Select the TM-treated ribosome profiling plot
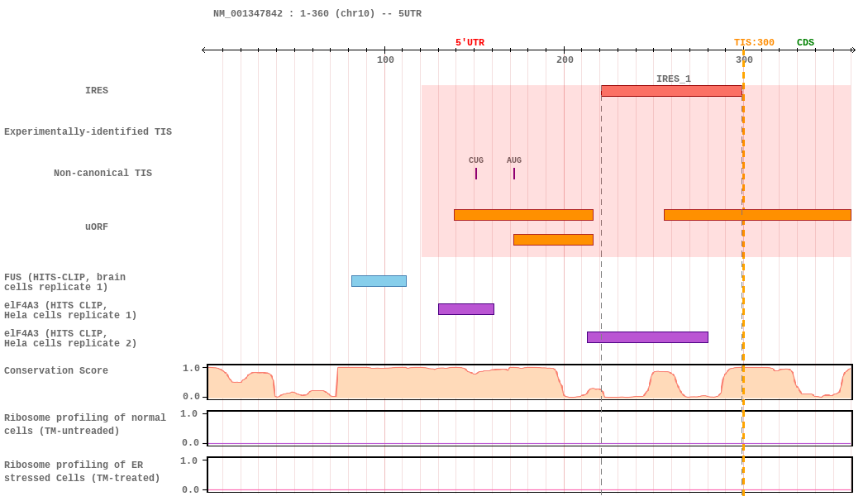Image resolution: width=868 pixels, height=501 pixels. pyautogui.click(x=529, y=475)
